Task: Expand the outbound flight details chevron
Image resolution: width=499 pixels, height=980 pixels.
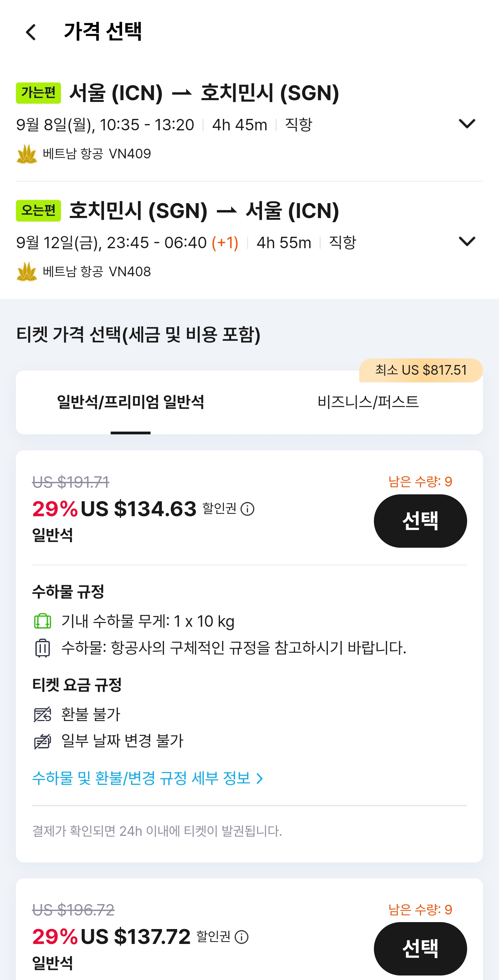Action: click(467, 124)
